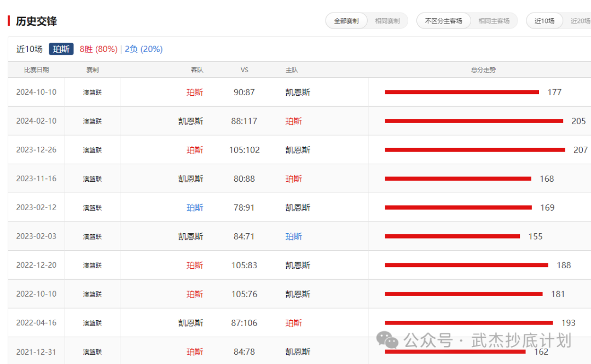The width and height of the screenshot is (591, 364).
Task: Click the 总分走势 column header
Action: pos(483,70)
